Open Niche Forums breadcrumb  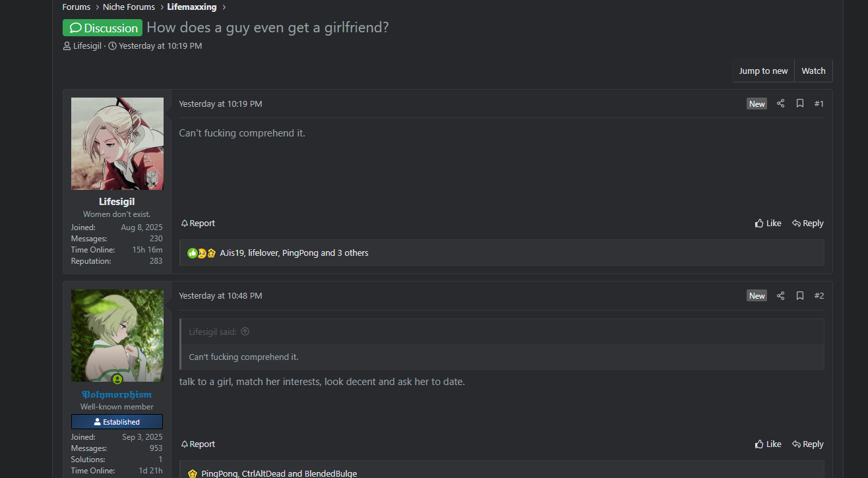(129, 7)
